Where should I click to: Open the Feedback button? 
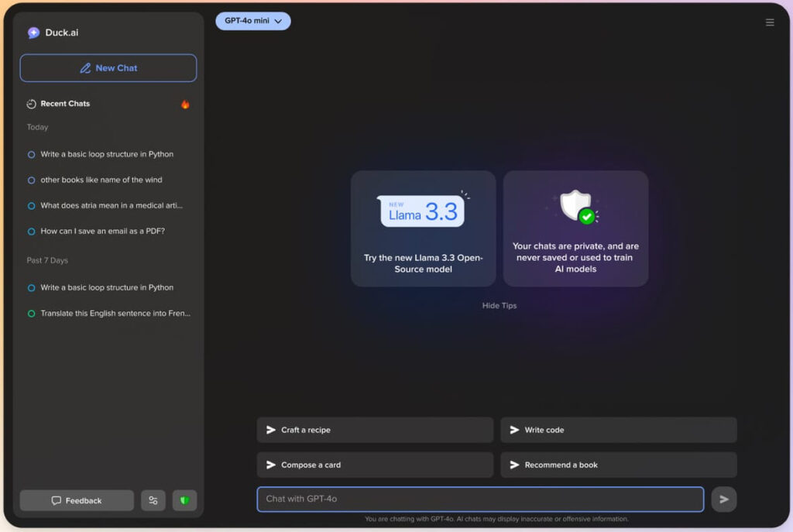tap(77, 500)
